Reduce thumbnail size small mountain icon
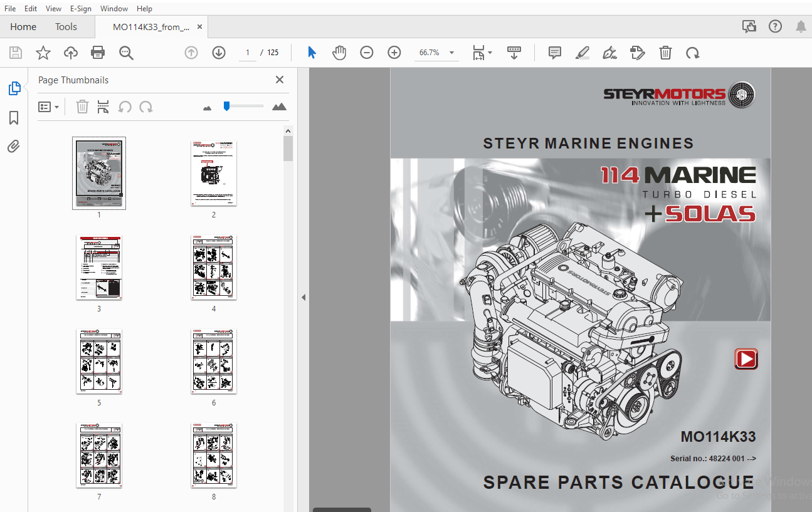Viewport: 812px width, 512px height. [x=208, y=108]
